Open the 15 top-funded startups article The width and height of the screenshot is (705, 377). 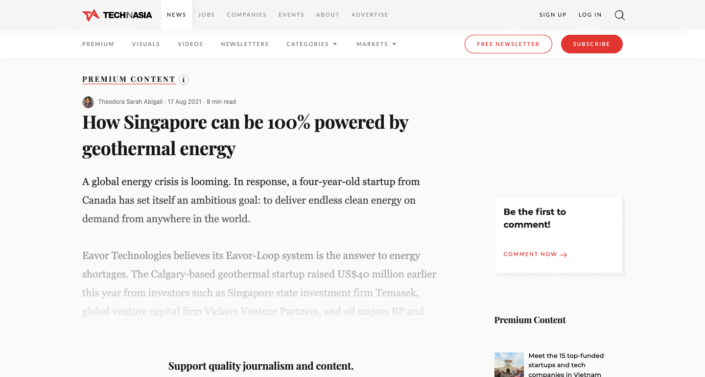(x=566, y=365)
